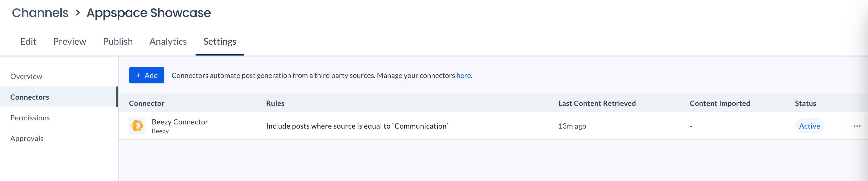Switch to the Edit tab
Screen dimensions: 868x181
click(28, 42)
